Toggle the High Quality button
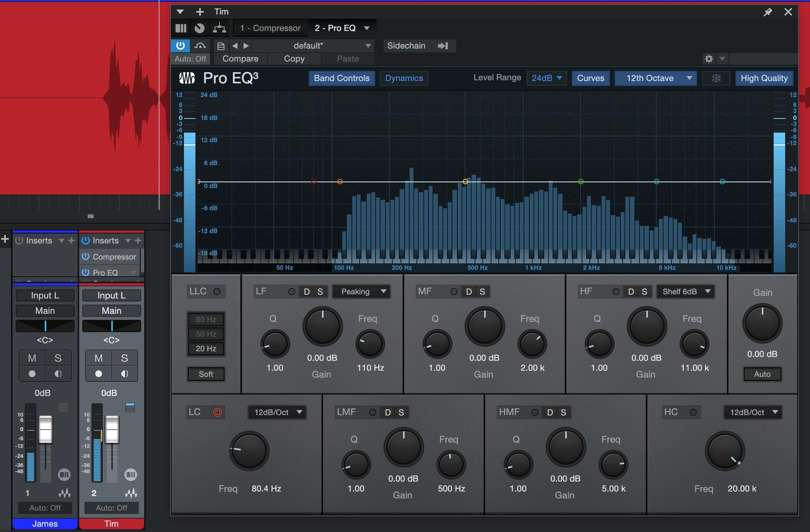 coord(764,78)
